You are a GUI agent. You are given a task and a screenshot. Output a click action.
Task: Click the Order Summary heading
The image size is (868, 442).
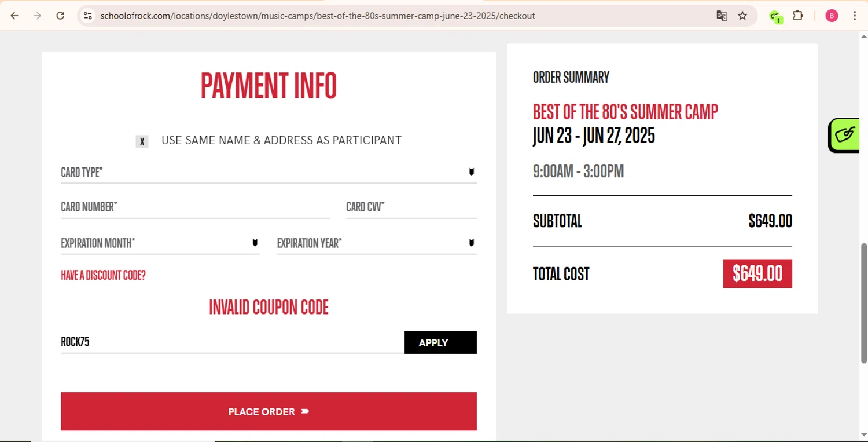(571, 78)
